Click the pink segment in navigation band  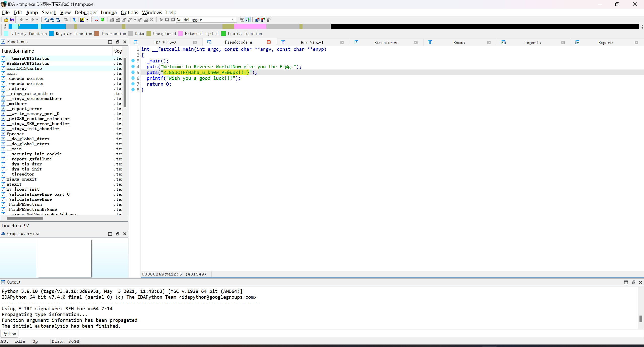tap(250, 26)
